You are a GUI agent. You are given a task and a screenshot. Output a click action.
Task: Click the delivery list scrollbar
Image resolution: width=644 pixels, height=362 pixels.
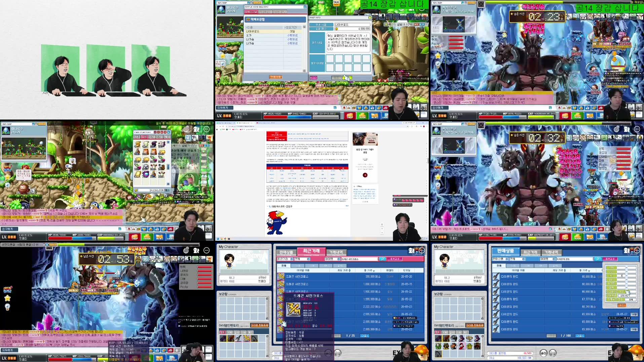click(x=304, y=49)
